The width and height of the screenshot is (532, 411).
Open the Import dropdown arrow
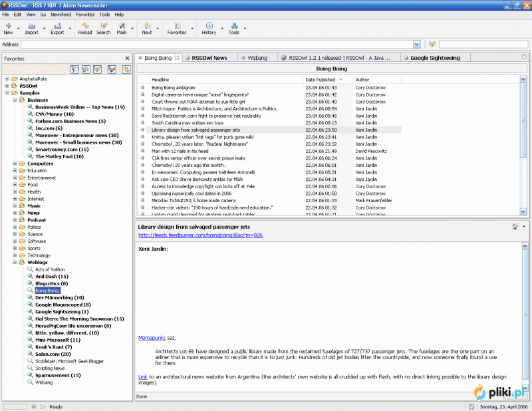pyautogui.click(x=44, y=29)
